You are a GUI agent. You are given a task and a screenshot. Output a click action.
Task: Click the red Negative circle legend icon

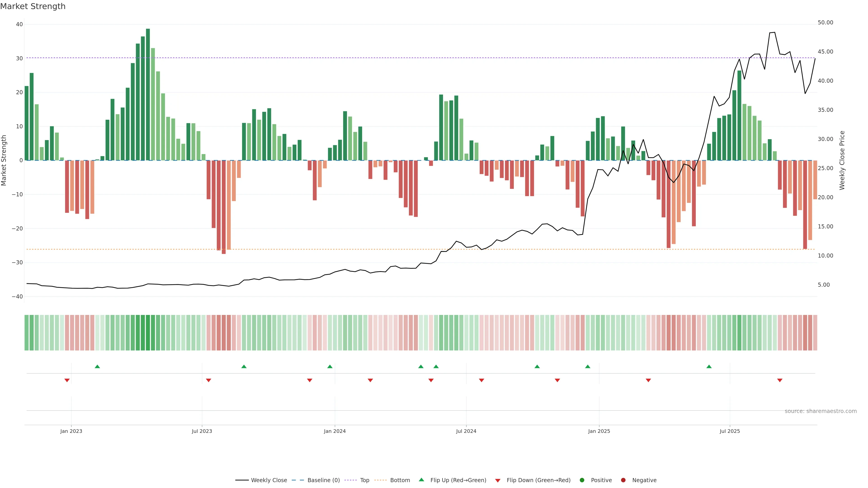click(623, 480)
